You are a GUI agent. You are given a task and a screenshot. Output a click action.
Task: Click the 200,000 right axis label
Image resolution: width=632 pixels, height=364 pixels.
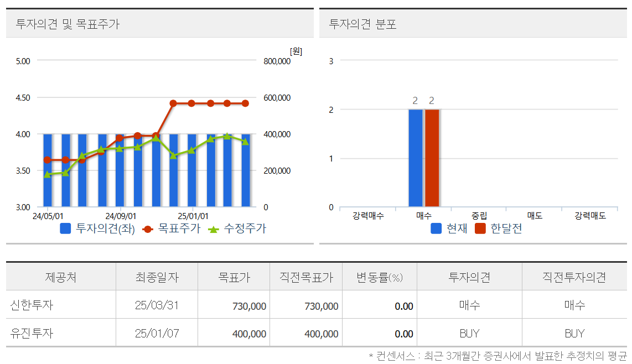point(277,171)
